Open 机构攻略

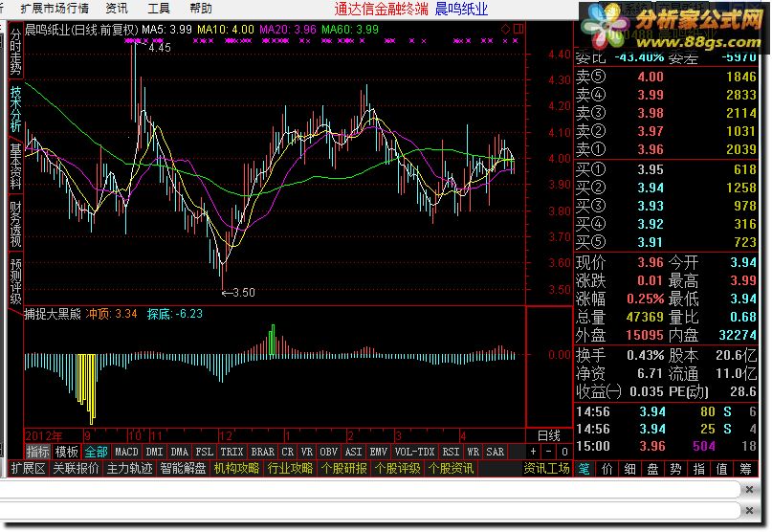pyautogui.click(x=236, y=469)
